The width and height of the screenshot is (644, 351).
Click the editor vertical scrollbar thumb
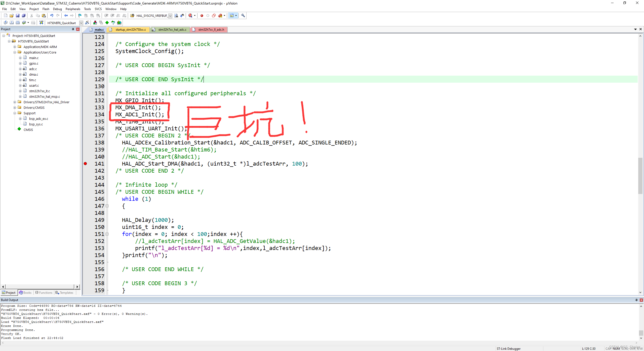pos(640,176)
